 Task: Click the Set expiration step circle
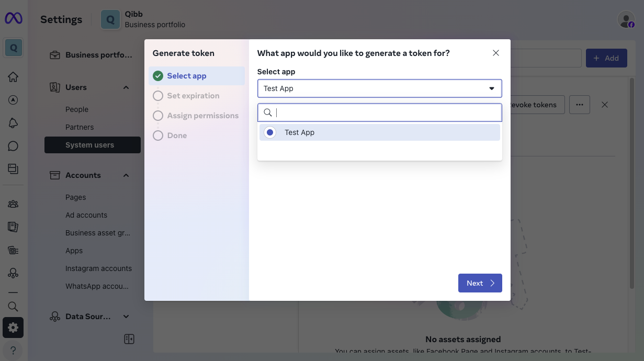tap(157, 95)
